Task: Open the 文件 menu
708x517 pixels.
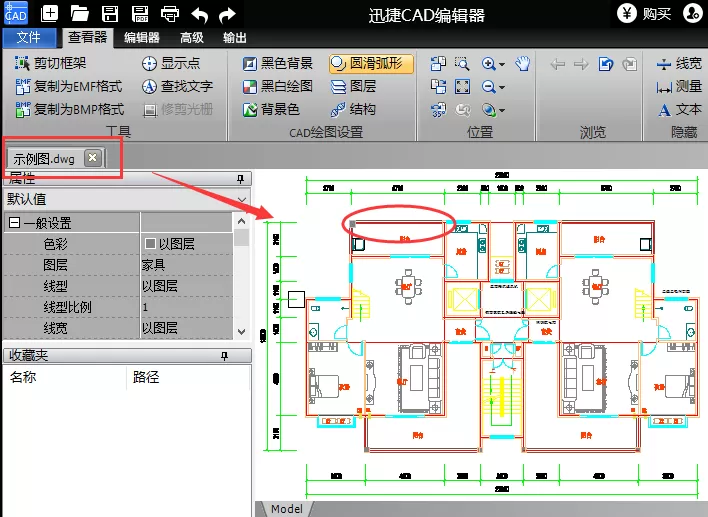Action: [x=29, y=37]
